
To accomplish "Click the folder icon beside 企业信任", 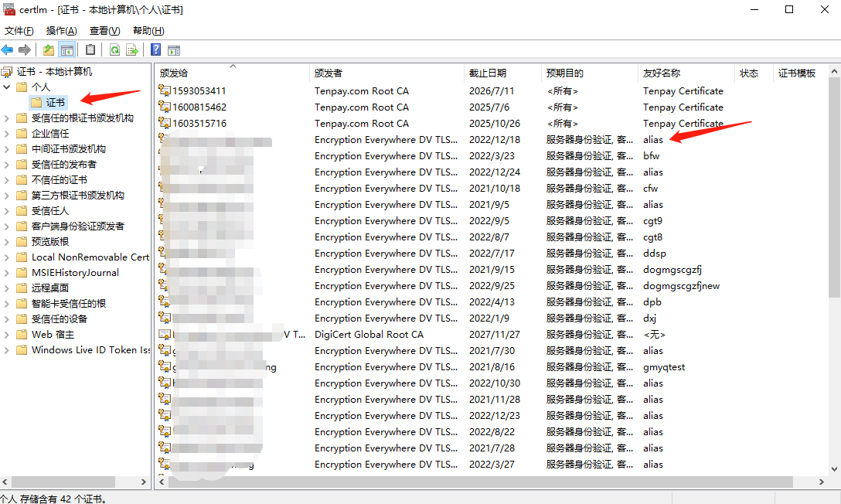I will click(22, 133).
